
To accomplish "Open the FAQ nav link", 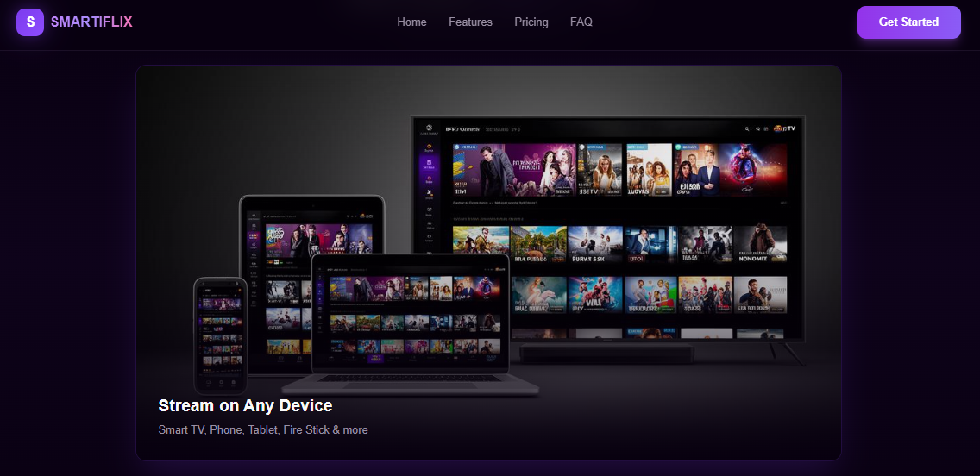I will tap(581, 22).
